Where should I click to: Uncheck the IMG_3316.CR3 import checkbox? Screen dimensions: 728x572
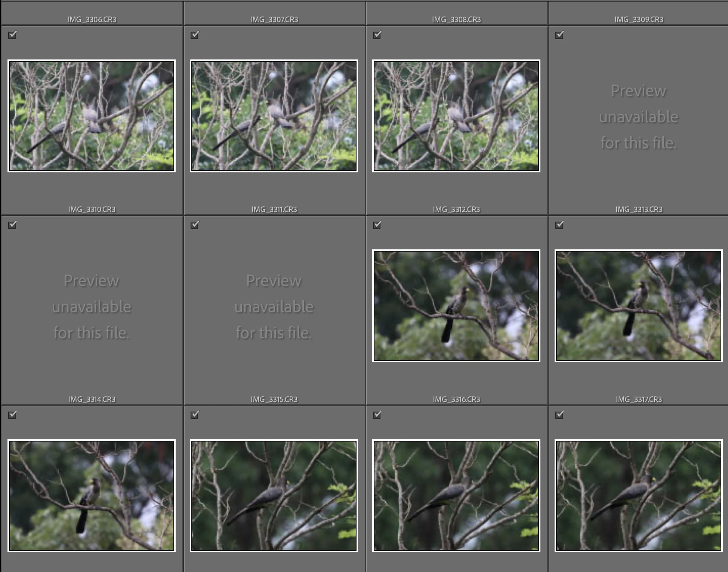[377, 225]
